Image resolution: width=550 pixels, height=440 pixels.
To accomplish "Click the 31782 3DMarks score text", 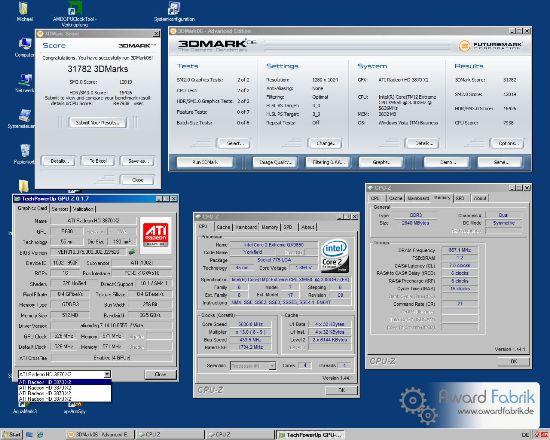I will pos(98,69).
